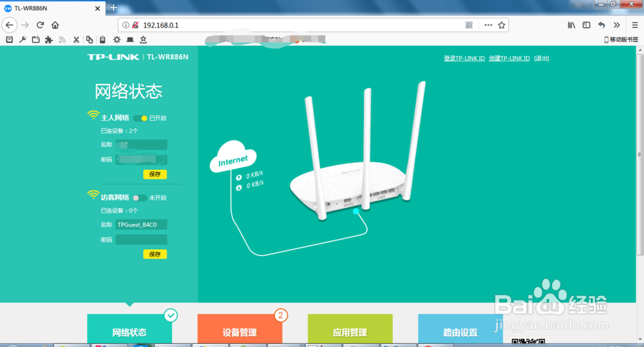
Task: Click the login TP-LINK ID link
Action: point(464,59)
